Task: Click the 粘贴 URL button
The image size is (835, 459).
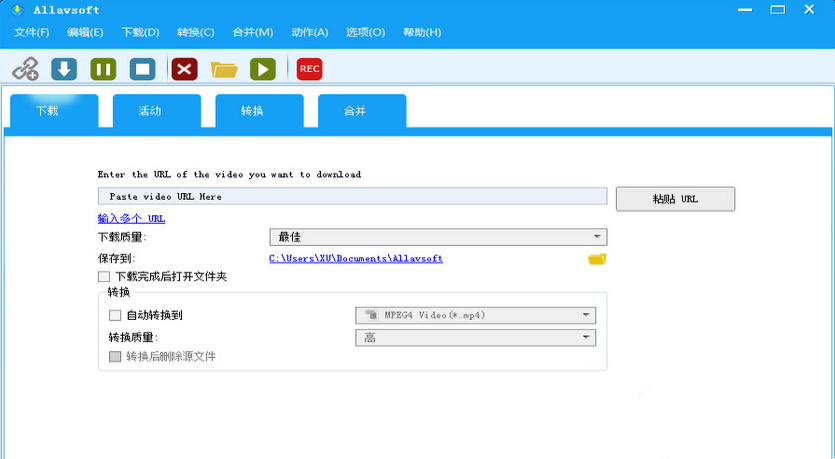Action: click(675, 199)
